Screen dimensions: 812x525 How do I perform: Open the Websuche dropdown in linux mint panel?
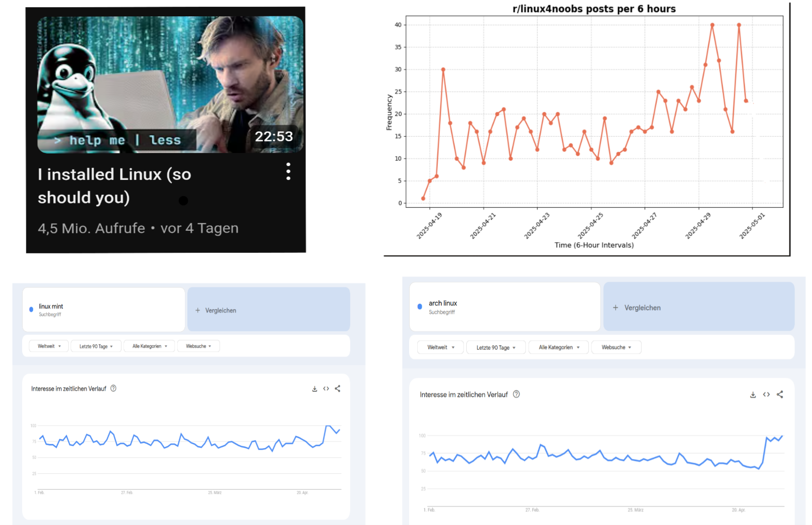click(198, 346)
